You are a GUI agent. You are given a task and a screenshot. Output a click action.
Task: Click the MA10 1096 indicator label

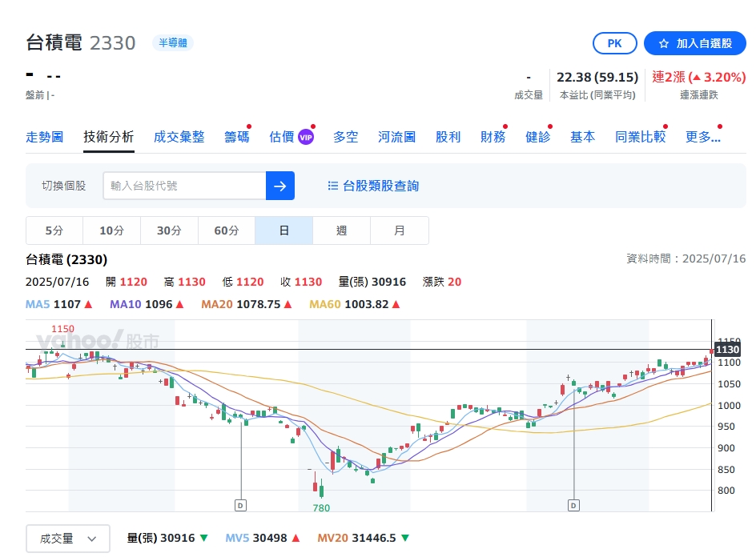(x=147, y=304)
